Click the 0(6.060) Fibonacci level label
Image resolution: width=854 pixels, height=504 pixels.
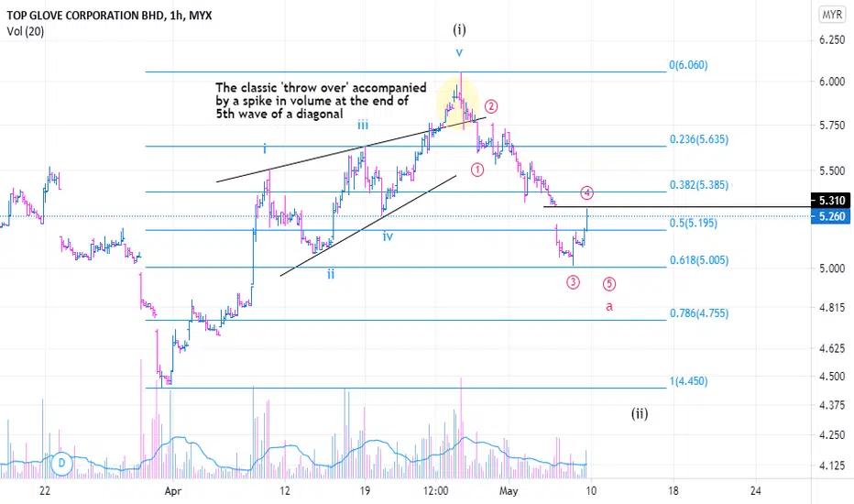point(688,65)
